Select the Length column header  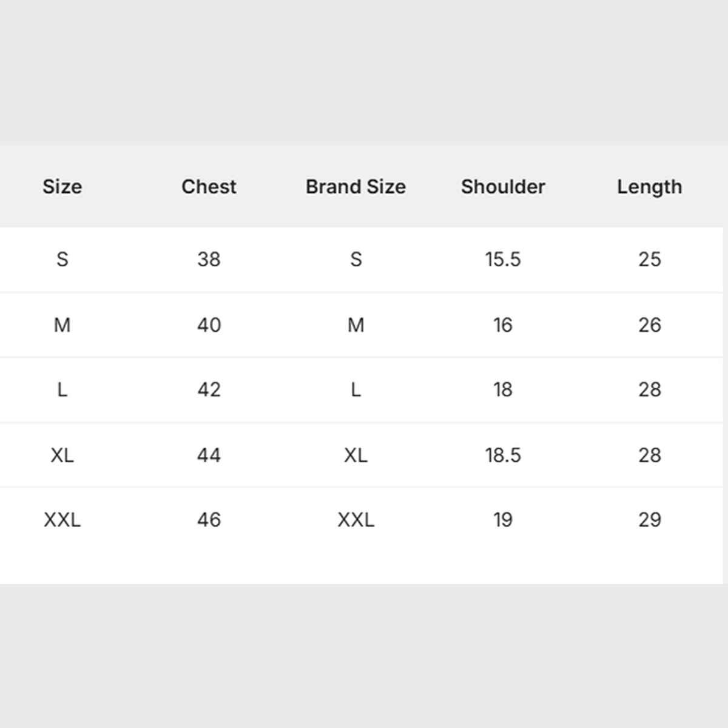click(649, 187)
